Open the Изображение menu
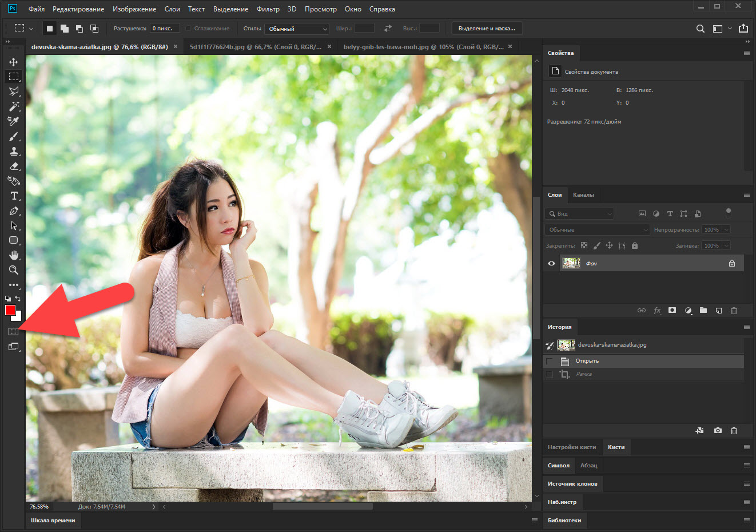 click(134, 9)
